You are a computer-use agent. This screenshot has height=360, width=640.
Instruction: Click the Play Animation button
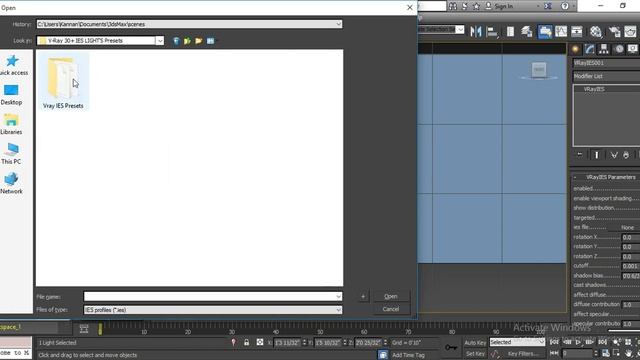[578, 342]
